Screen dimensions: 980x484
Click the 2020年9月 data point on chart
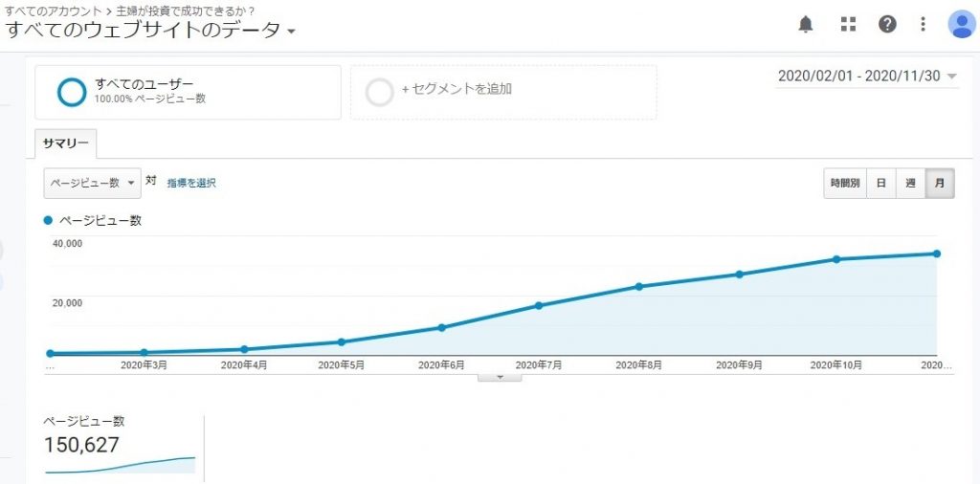pyautogui.click(x=739, y=275)
